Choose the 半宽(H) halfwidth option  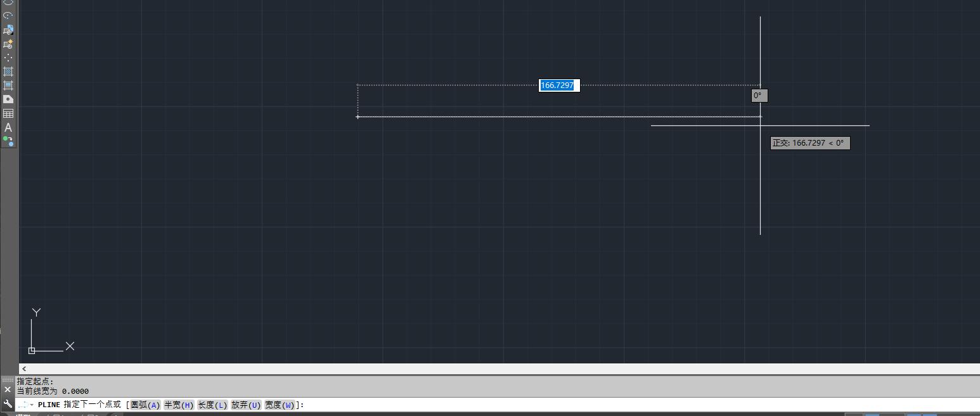(x=179, y=405)
